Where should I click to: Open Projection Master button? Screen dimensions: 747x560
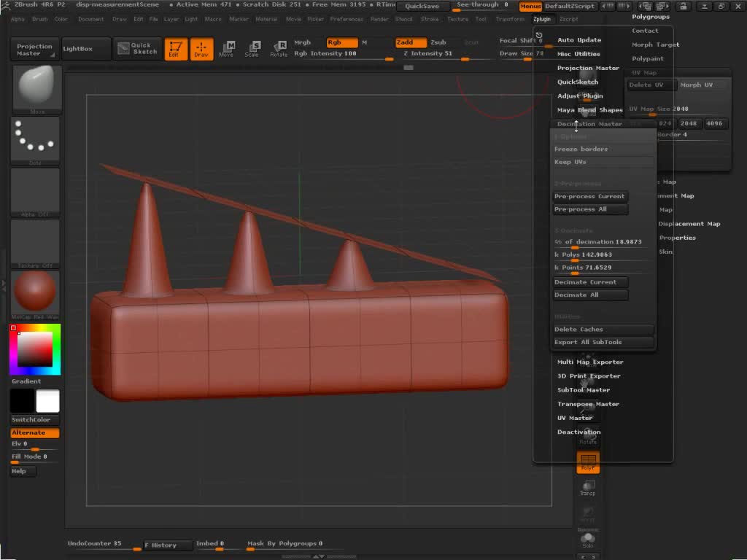(35, 49)
